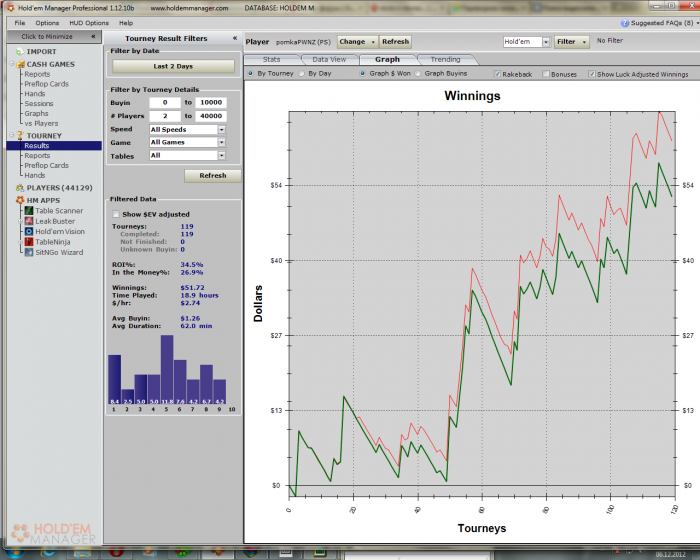Open LeakBuster app icon
The height and width of the screenshot is (560, 700).
29,221
